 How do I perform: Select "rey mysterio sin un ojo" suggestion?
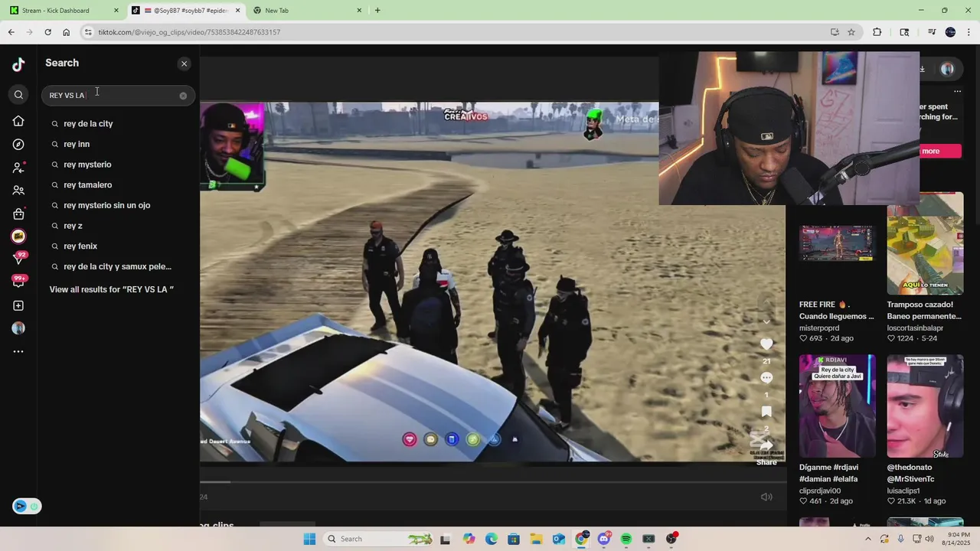coord(106,205)
